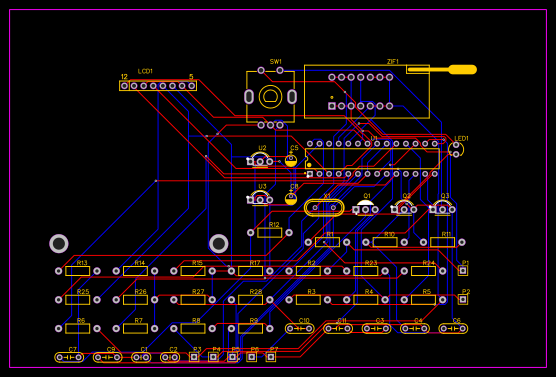Select resistor R15 body

pos(193,271)
